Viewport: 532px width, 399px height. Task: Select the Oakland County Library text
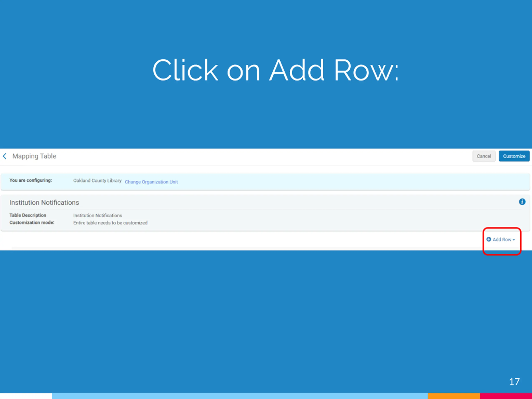97,180
